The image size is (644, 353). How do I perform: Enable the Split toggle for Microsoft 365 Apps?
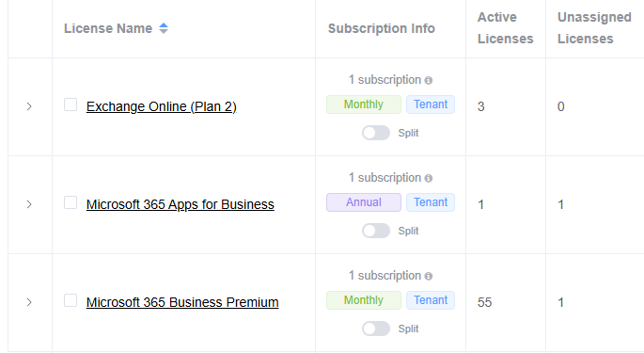click(x=376, y=231)
